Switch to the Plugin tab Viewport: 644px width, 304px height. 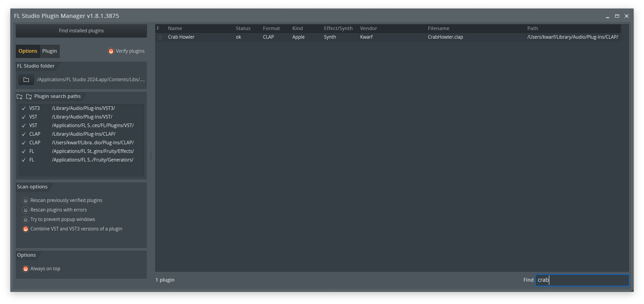point(49,51)
